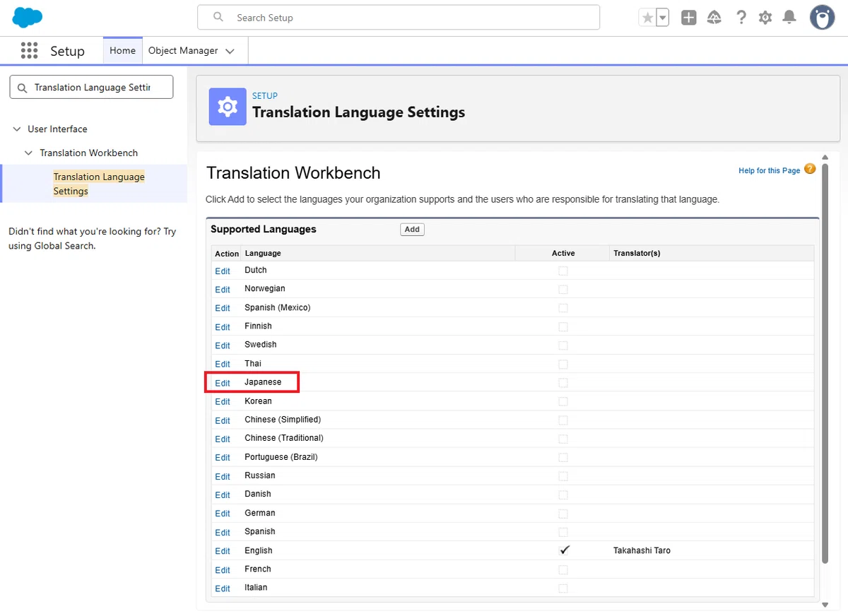Expand the Object Manager tab chevron
Image resolution: width=848 pixels, height=616 pixels.
pos(230,51)
